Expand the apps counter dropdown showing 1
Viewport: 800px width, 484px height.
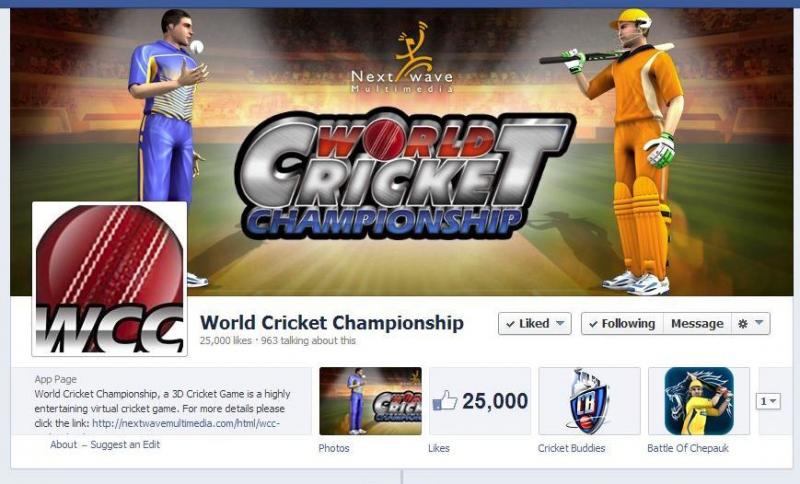click(768, 401)
